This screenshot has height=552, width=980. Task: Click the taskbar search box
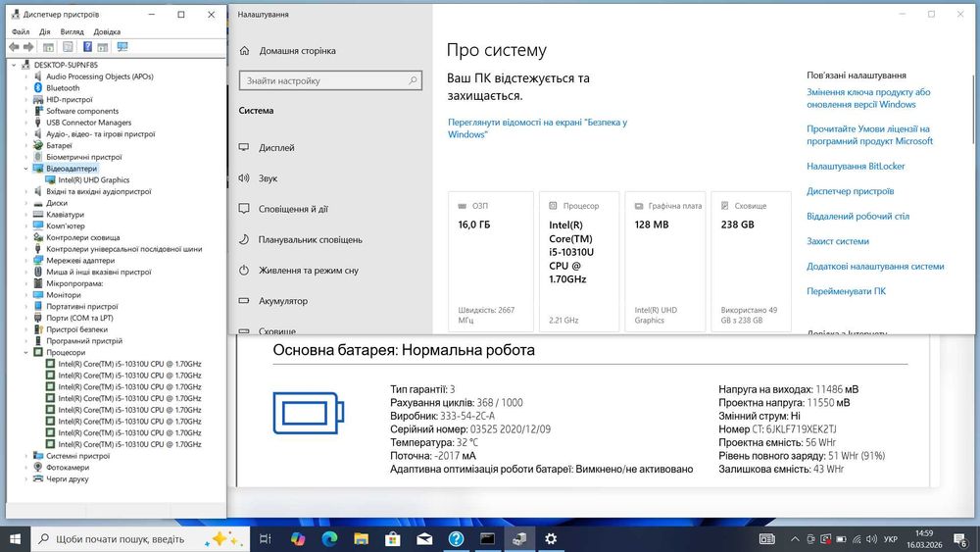139,539
